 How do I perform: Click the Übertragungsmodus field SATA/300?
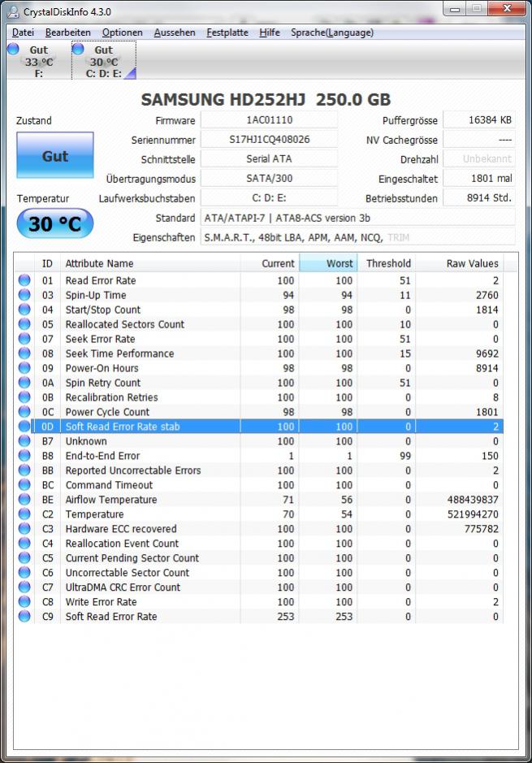(269, 178)
